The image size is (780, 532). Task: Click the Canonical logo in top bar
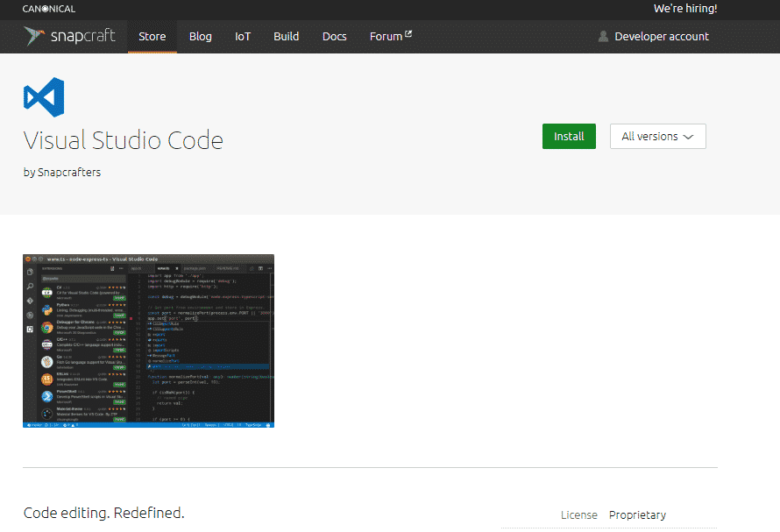pos(49,9)
